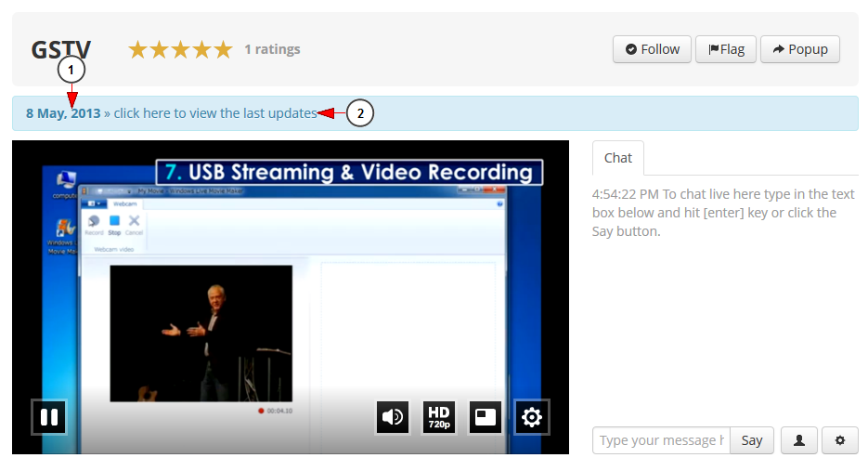Image resolution: width=868 pixels, height=471 pixels.
Task: Focus the chat message input field
Action: pyautogui.click(x=662, y=440)
